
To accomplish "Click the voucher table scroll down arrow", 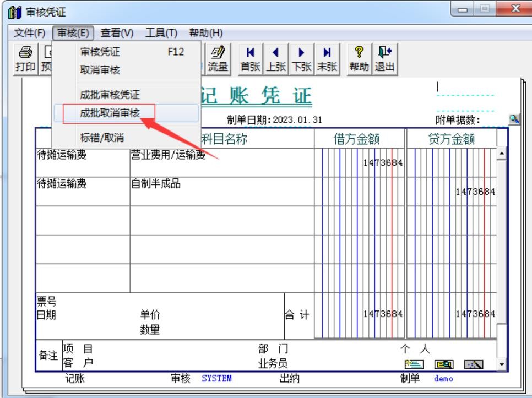I will coord(502,365).
